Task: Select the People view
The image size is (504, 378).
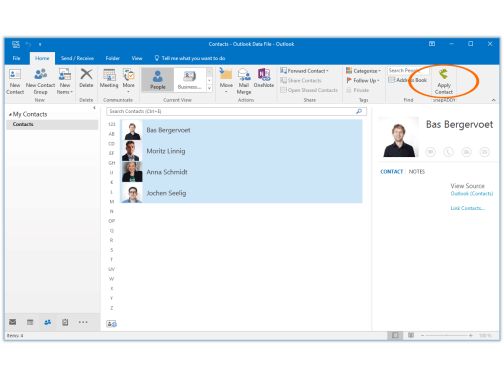Action: (158, 80)
